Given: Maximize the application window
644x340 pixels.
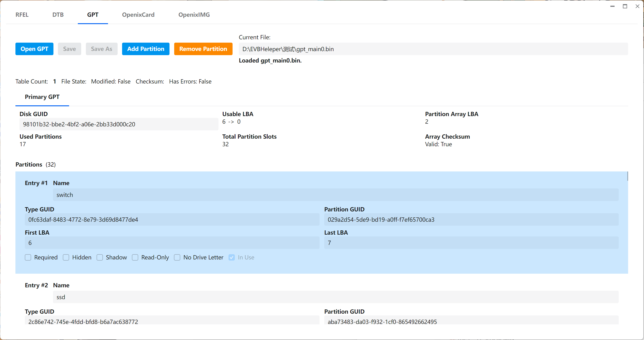Looking at the screenshot, I should pyautogui.click(x=625, y=6).
